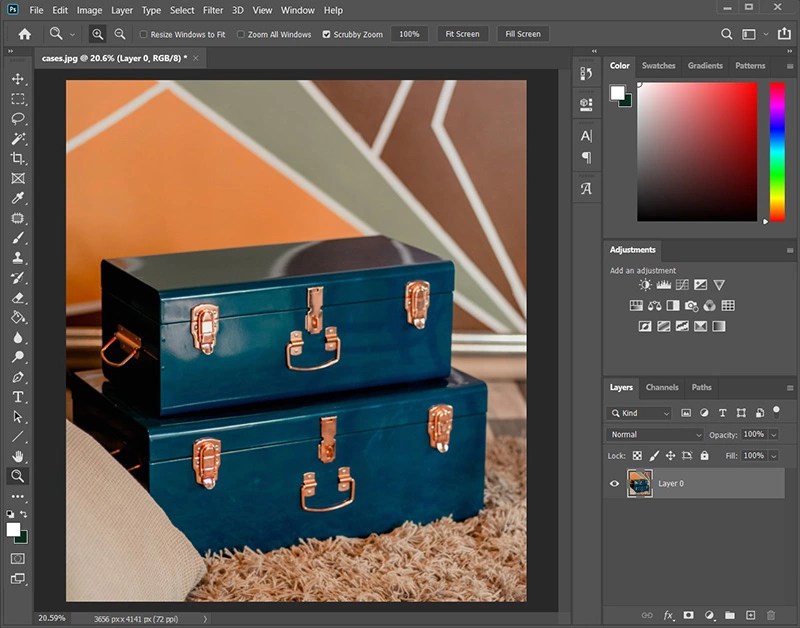Activate the Lasso tool
This screenshot has height=628, width=800.
(18, 118)
